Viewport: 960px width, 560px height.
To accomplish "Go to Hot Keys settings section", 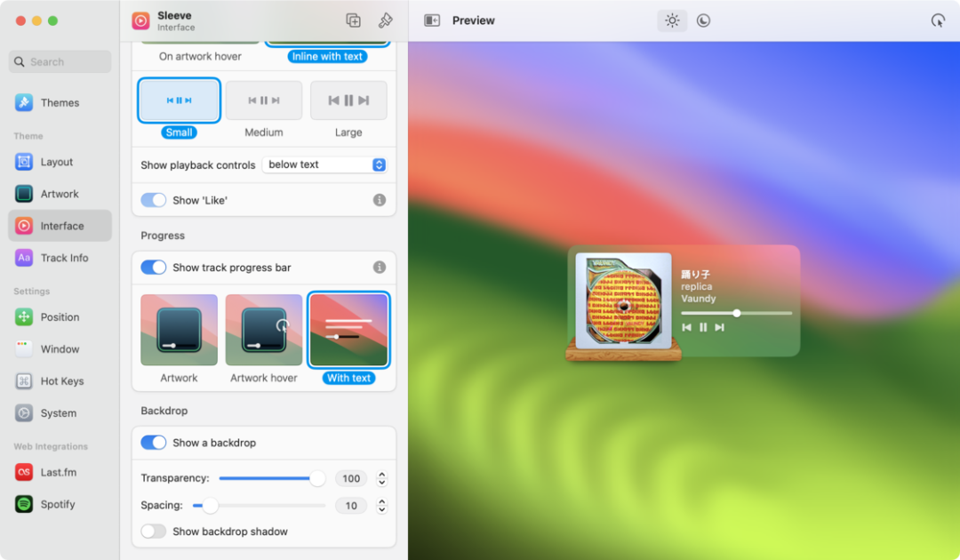I will 61,381.
